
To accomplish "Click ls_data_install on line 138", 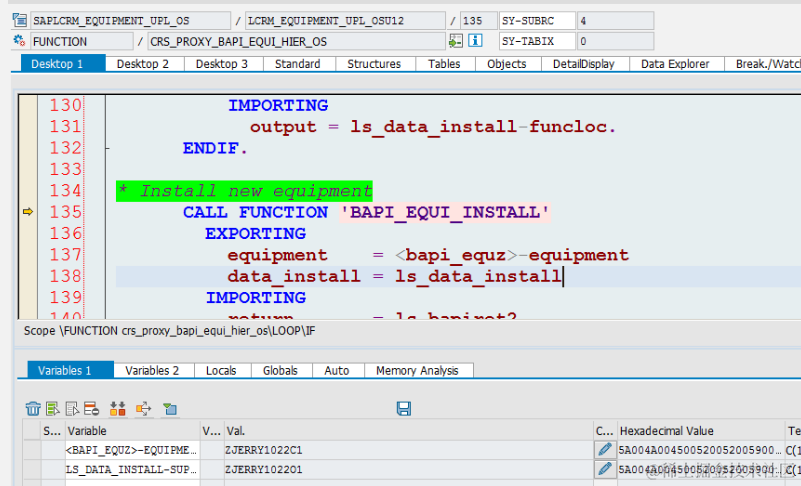I will click(x=478, y=276).
